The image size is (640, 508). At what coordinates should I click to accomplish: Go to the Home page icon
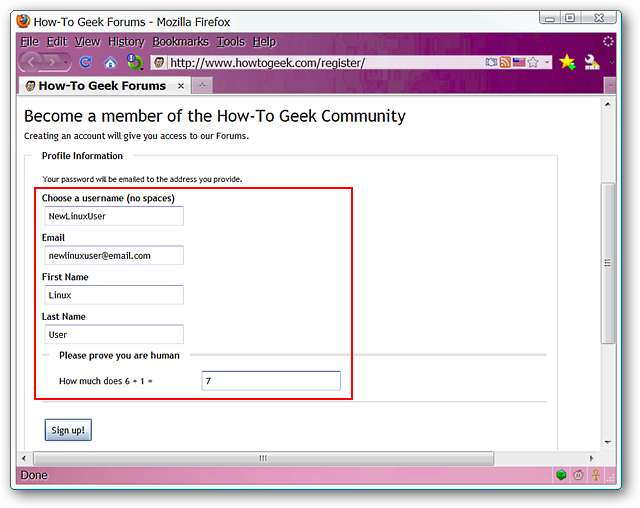tap(110, 63)
